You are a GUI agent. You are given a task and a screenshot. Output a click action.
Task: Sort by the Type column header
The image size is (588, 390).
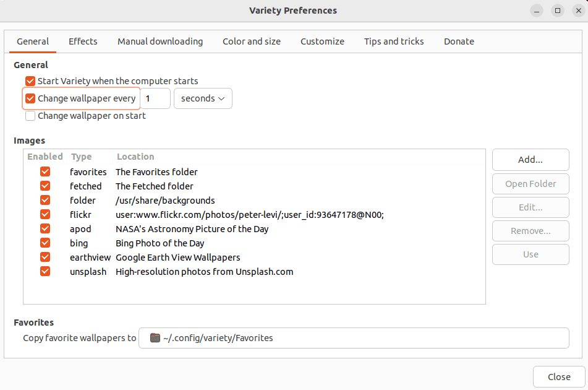click(90, 157)
